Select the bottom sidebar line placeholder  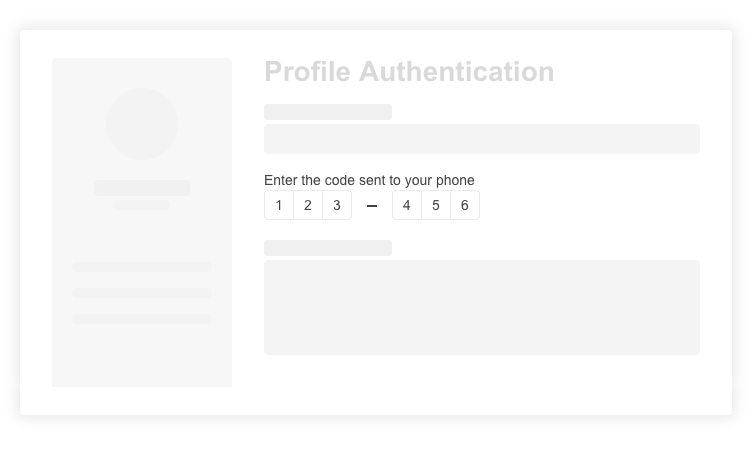pyautogui.click(x=142, y=319)
